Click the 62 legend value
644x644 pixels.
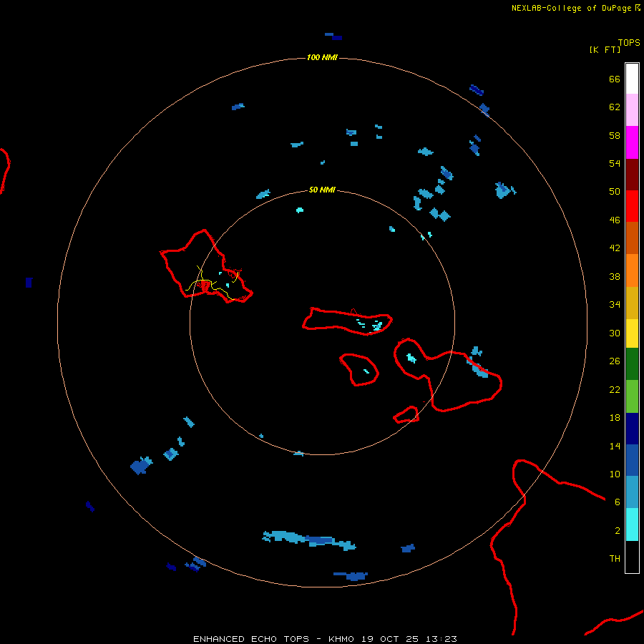[615, 107]
